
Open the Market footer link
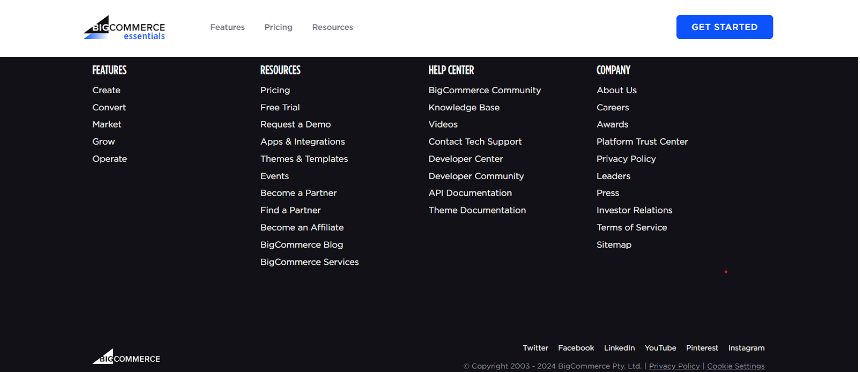(x=107, y=125)
